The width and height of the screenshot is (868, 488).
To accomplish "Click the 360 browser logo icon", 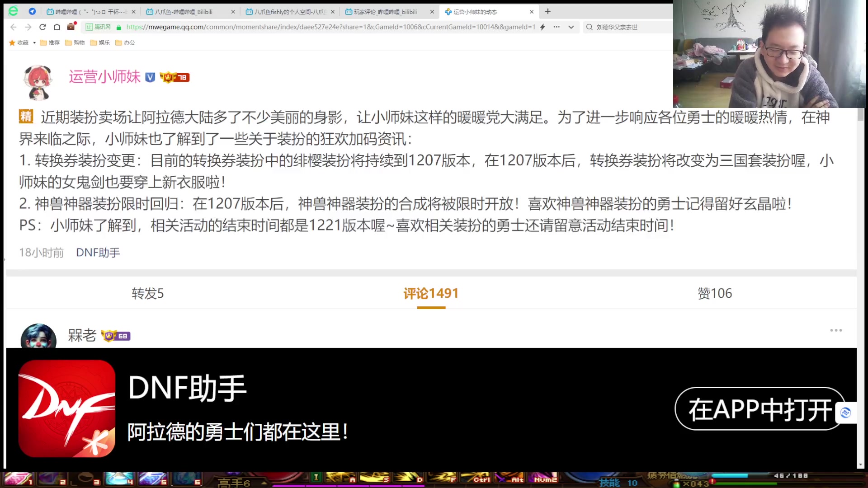I will pos(13,11).
